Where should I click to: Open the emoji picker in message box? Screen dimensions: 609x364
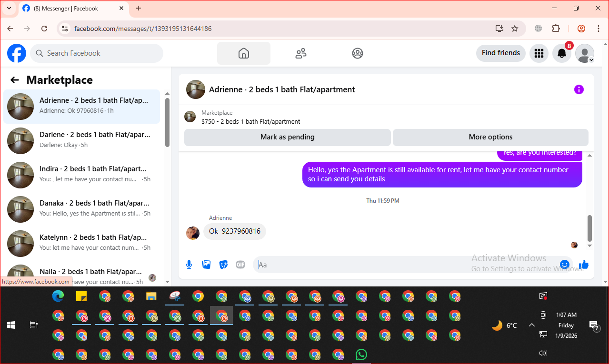pos(565,265)
